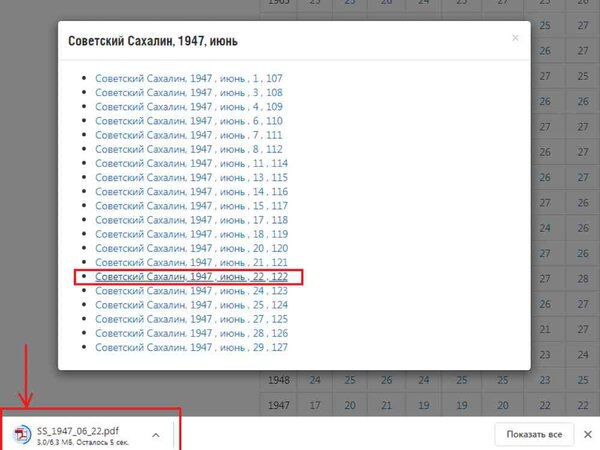The image size is (600, 450).
Task: Dismiss the downloads bar with X
Action: (x=587, y=434)
